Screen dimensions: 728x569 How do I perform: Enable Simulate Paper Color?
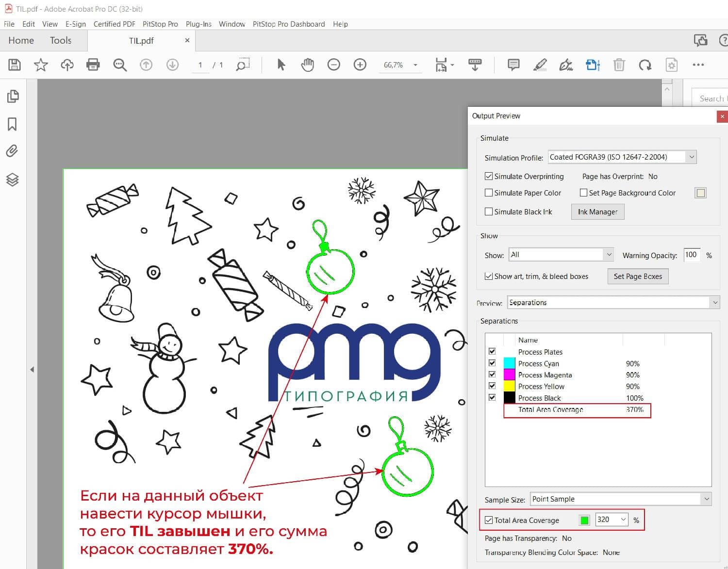pyautogui.click(x=489, y=193)
